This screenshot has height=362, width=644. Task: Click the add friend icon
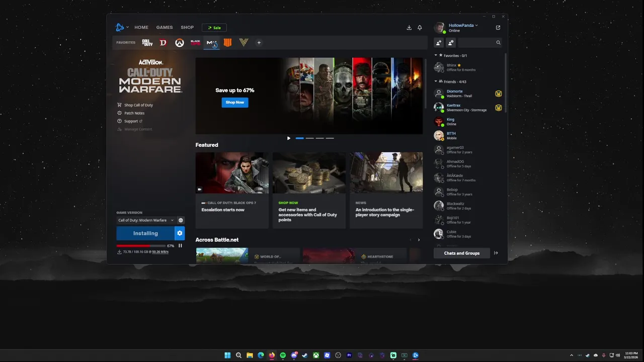[439, 43]
